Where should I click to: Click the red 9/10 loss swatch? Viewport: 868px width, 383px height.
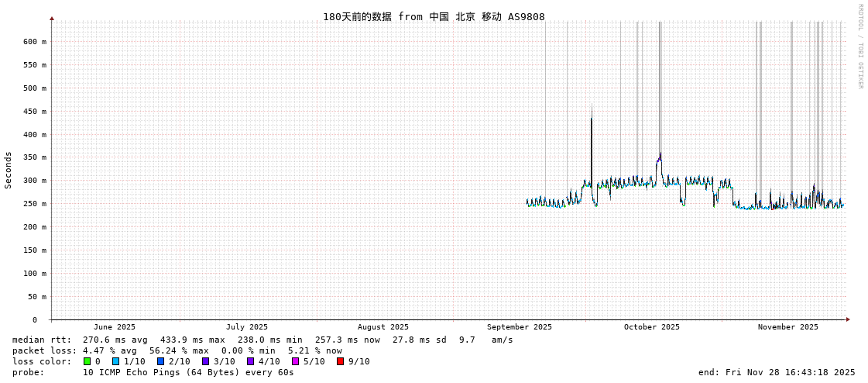(340, 361)
